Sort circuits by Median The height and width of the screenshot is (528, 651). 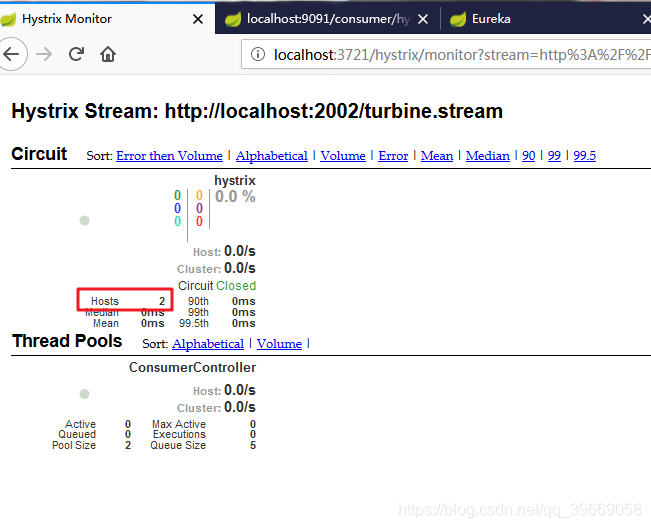(487, 156)
